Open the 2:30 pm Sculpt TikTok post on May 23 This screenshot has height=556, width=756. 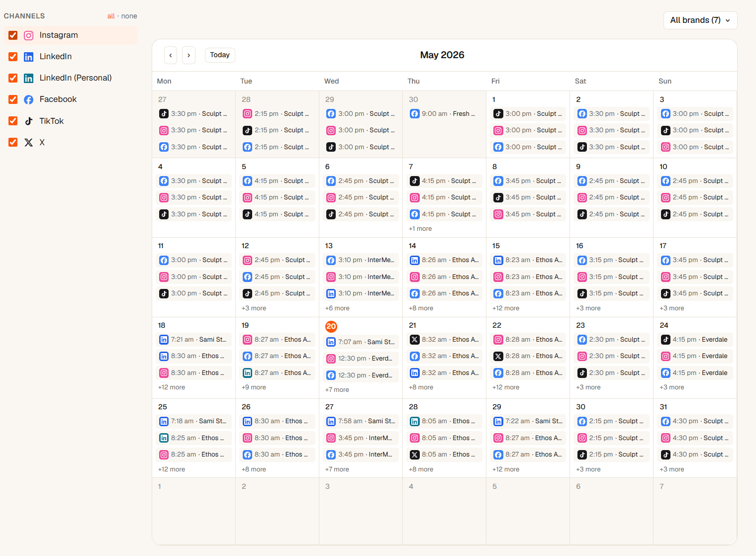[x=612, y=373]
